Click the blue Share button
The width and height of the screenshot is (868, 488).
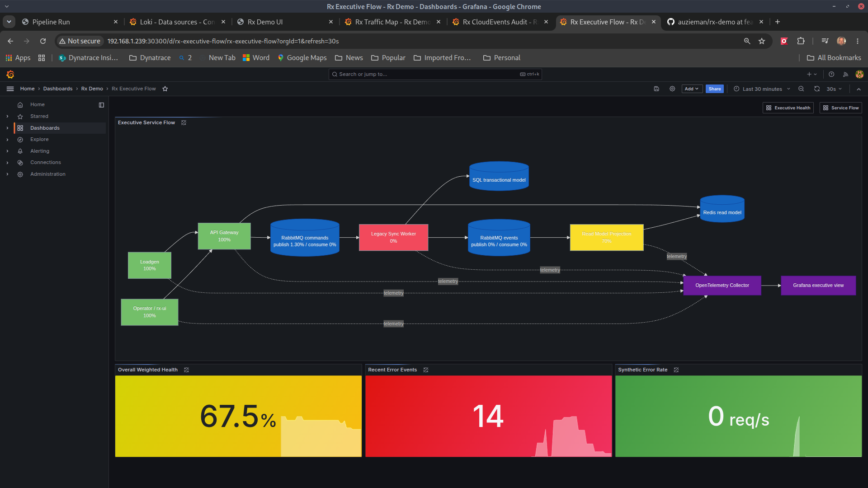(715, 89)
